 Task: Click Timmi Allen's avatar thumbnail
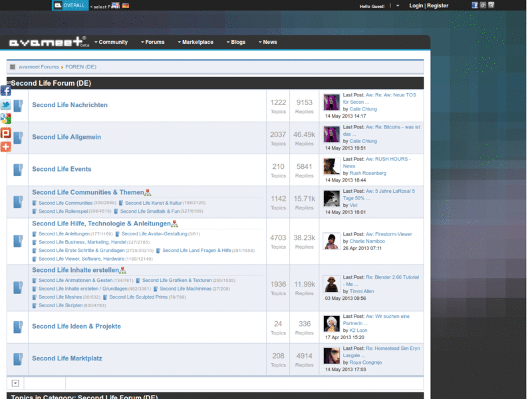pyautogui.click(x=331, y=285)
